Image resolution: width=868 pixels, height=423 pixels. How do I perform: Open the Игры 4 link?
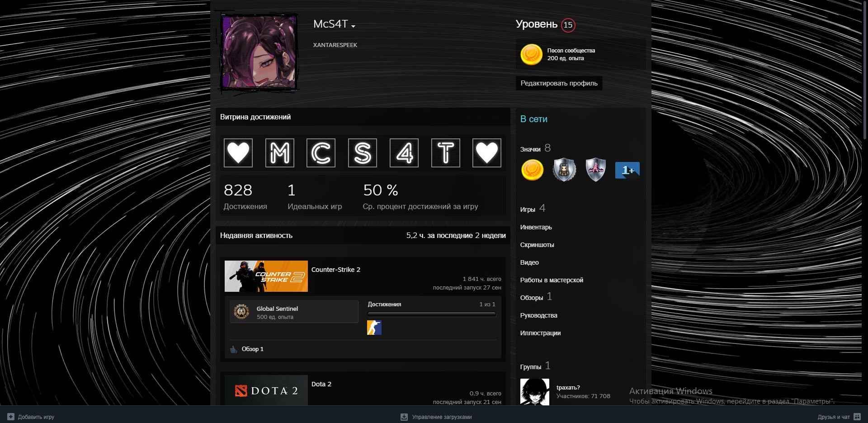point(533,209)
